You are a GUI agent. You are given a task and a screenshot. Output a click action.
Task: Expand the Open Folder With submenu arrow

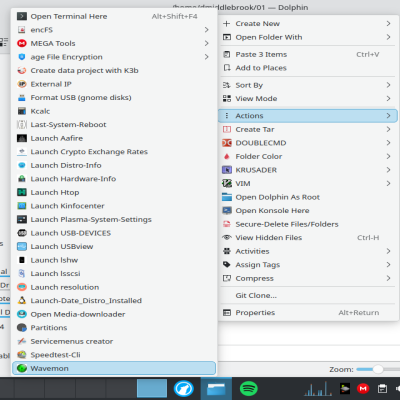tap(388, 37)
